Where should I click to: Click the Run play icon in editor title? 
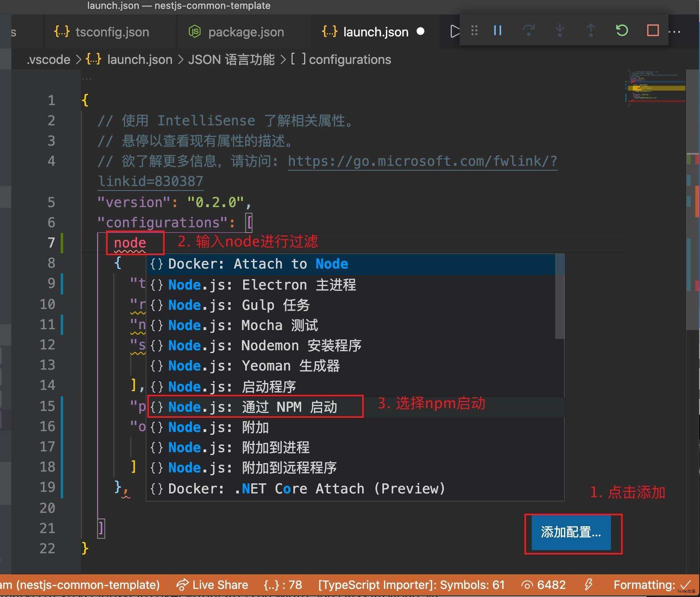[x=454, y=31]
